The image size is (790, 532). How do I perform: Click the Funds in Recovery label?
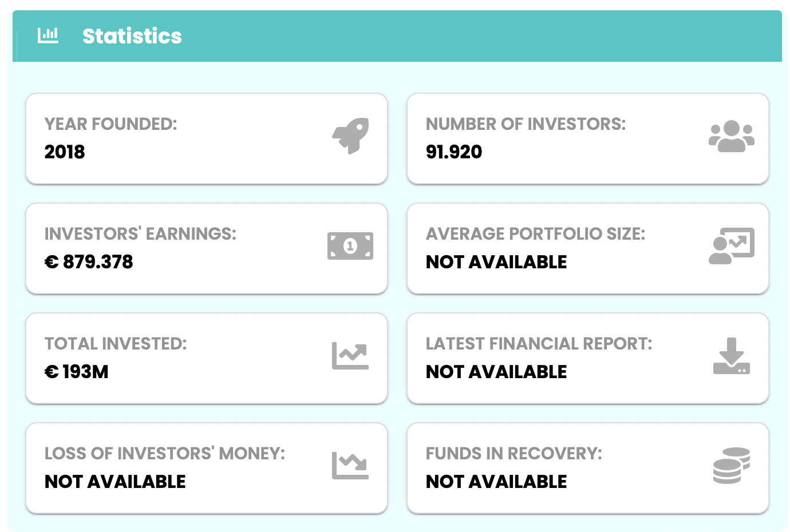[x=514, y=453]
